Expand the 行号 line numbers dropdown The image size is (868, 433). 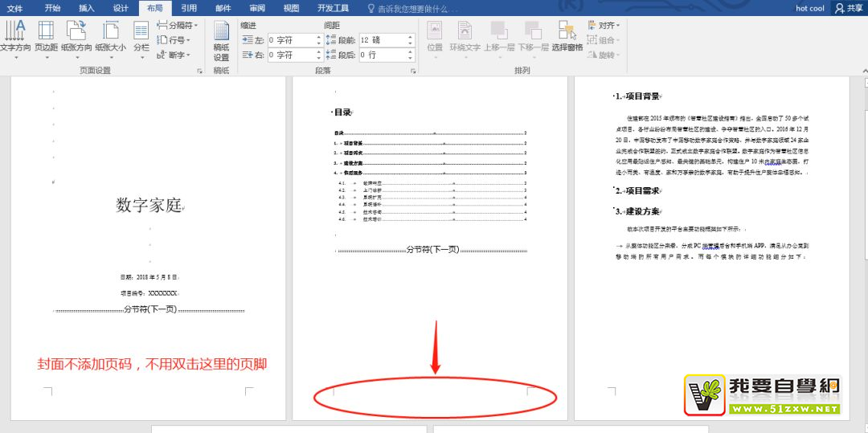pos(173,40)
